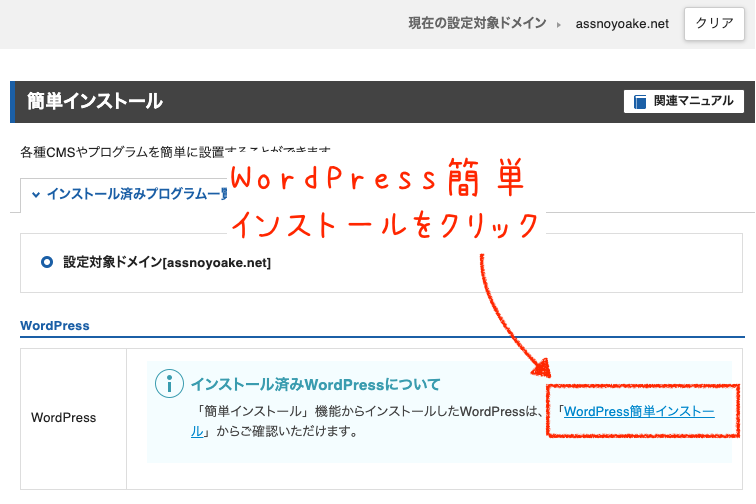The image size is (756, 504).
Task: Click the 簡単インストール page heading
Action: (x=95, y=101)
